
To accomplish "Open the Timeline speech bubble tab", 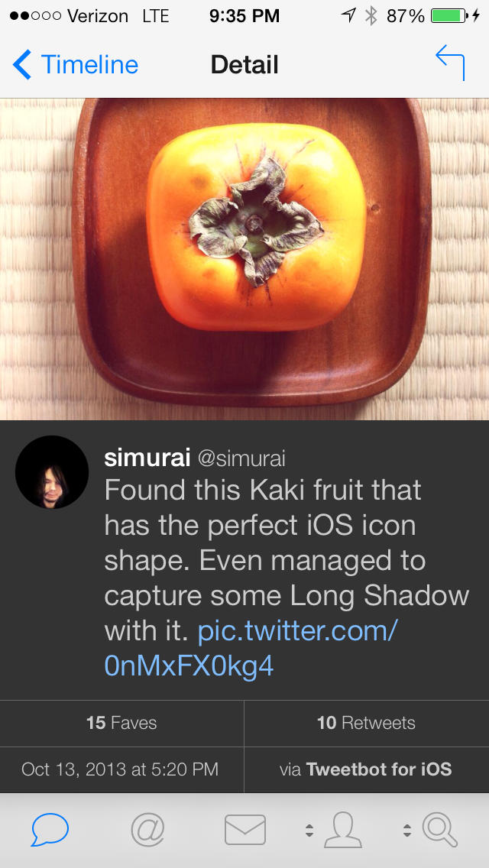I will point(50,829).
